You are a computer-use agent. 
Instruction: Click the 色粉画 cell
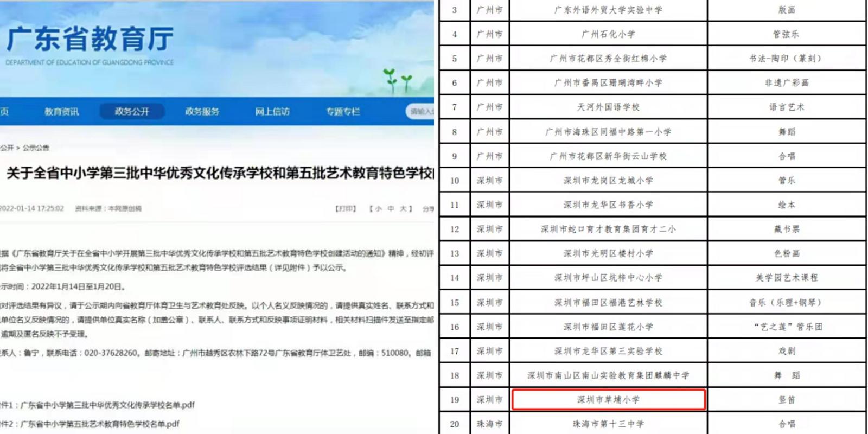click(787, 253)
